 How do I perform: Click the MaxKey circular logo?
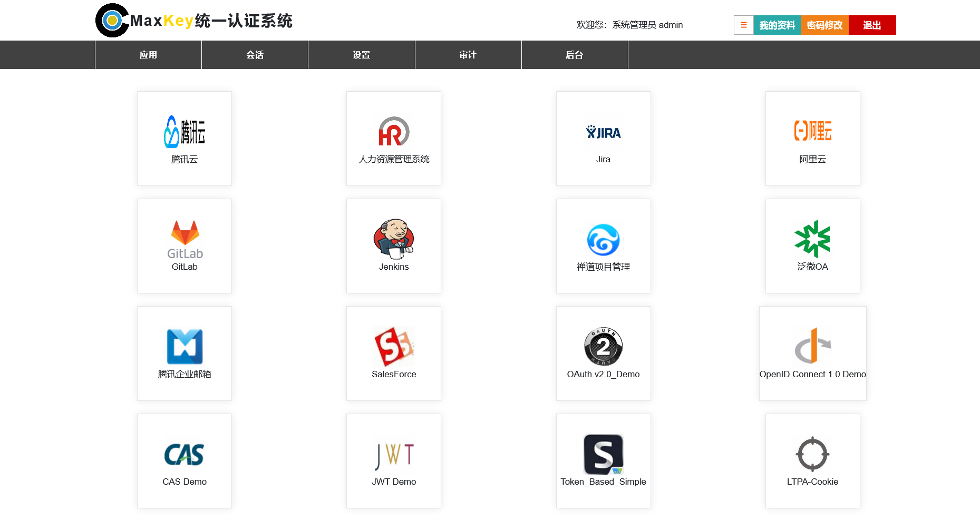(112, 21)
